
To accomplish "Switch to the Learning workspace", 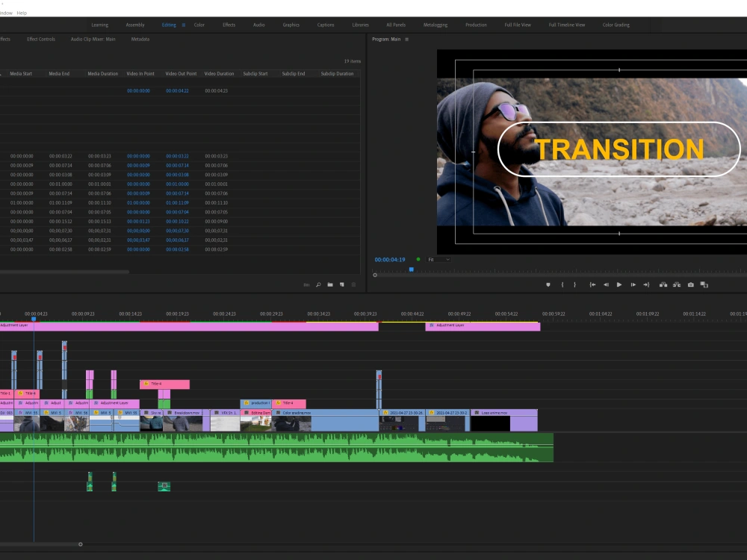I will coord(99,25).
